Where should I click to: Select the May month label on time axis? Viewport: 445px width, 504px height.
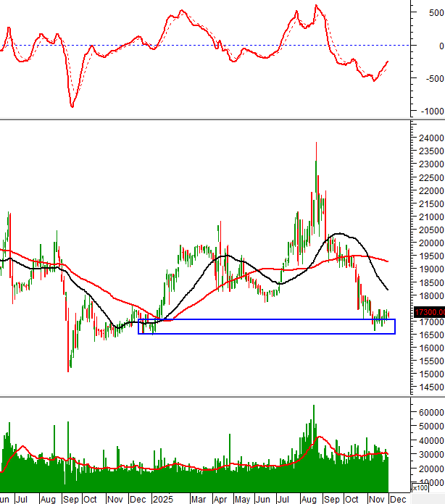(242, 499)
